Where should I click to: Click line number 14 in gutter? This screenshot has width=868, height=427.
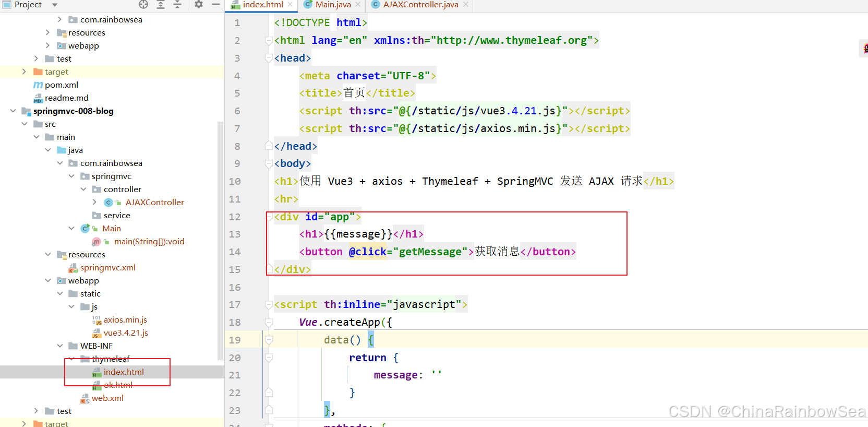pos(235,252)
